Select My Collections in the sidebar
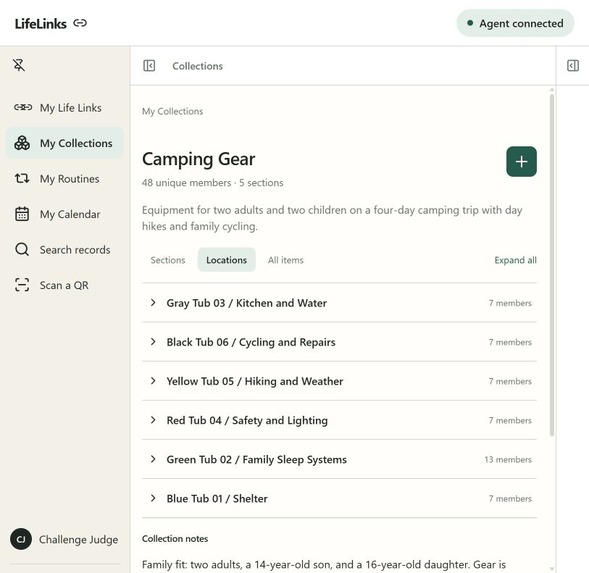 (x=65, y=143)
